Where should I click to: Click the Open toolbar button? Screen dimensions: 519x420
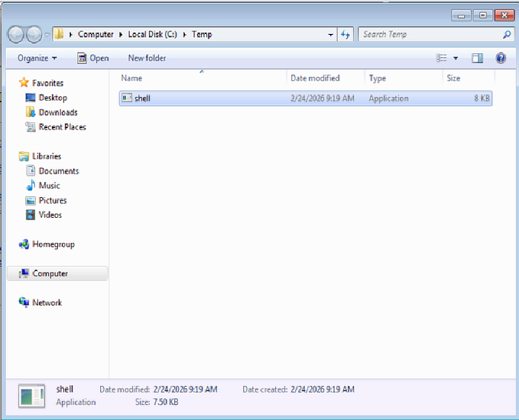pos(93,59)
